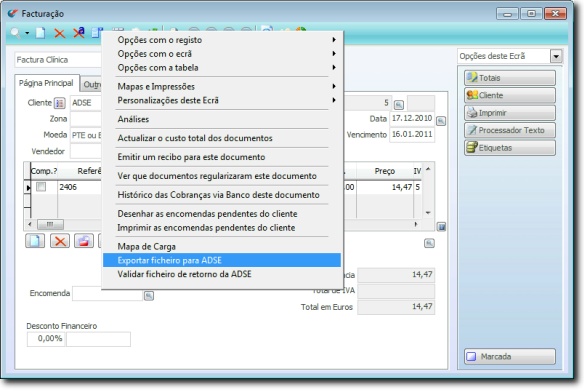This screenshot has width=584, height=391.
Task: Choose 'Desenhar as encomendas pendentes do cliente'
Action: [x=222, y=214]
